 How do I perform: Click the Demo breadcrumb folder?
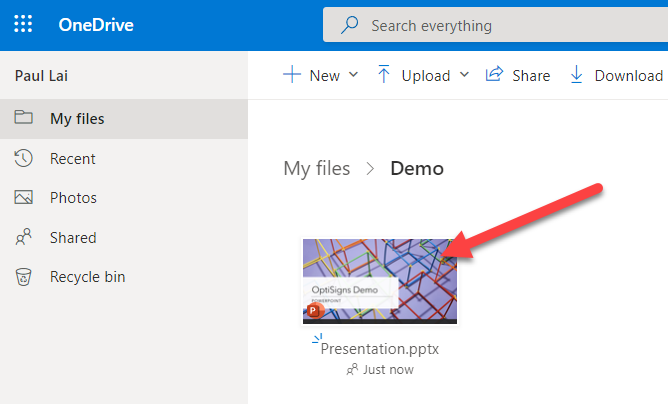(417, 168)
